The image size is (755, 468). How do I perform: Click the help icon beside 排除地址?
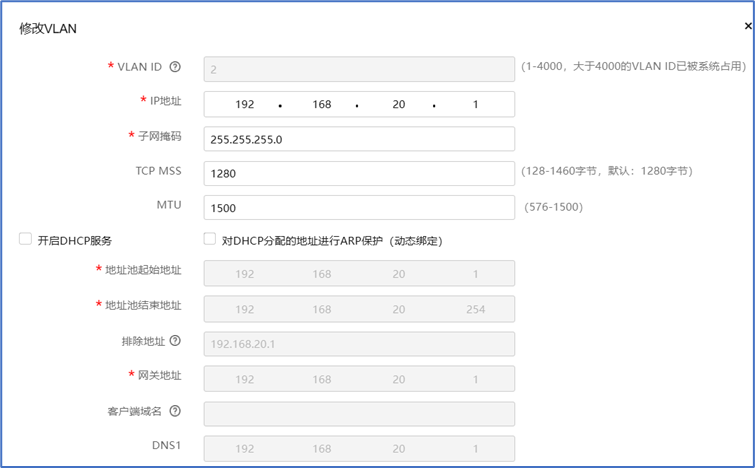click(x=175, y=341)
